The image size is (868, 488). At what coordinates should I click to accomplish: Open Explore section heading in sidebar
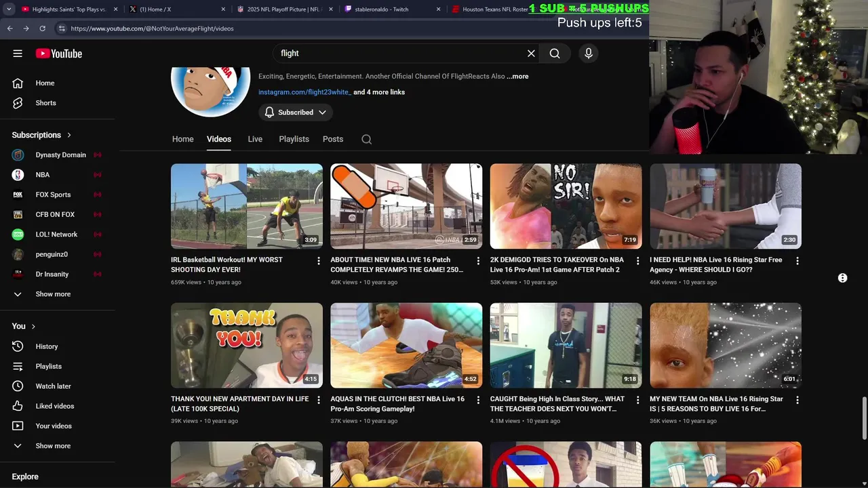tap(25, 476)
